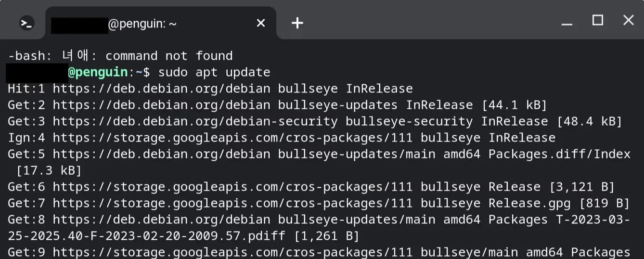Click the "command not found" error text
Image resolution: width=644 pixels, height=259 pixels.
(x=168, y=56)
